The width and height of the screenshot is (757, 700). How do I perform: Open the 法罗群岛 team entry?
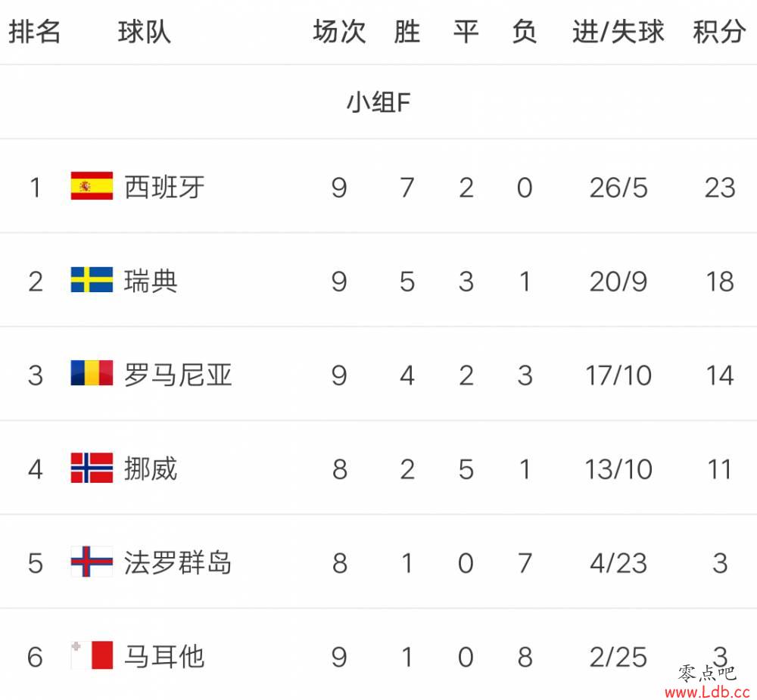click(178, 562)
